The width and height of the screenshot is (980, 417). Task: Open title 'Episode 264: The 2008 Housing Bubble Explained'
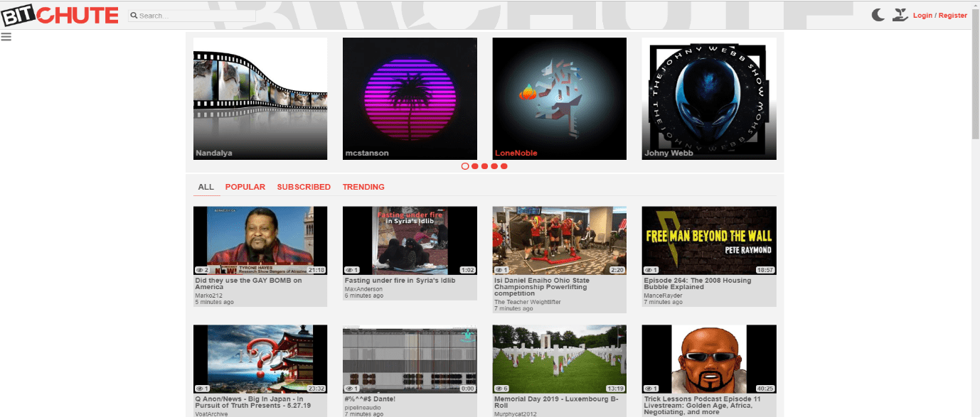pyautogui.click(x=698, y=283)
